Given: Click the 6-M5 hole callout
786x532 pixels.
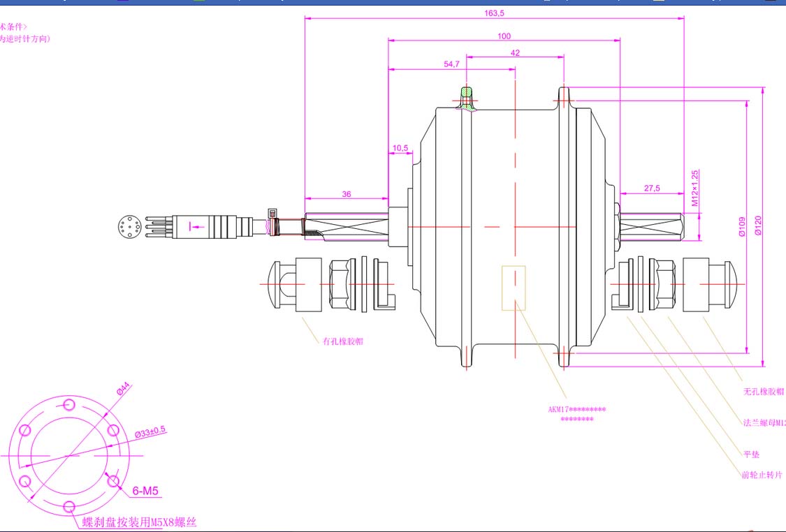Looking at the screenshot, I should click(x=145, y=492).
